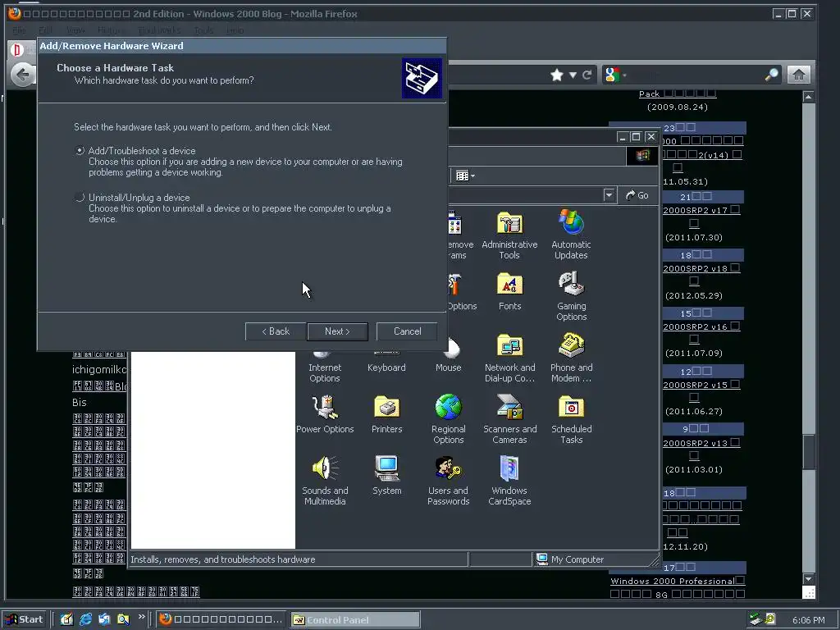
Task: Open Firefox Help menu
Action: coord(235,30)
